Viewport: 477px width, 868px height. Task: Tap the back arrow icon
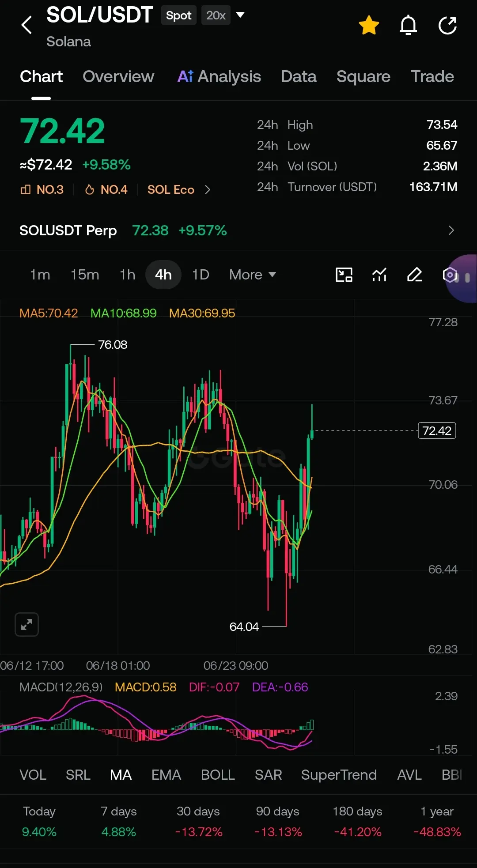click(x=27, y=25)
